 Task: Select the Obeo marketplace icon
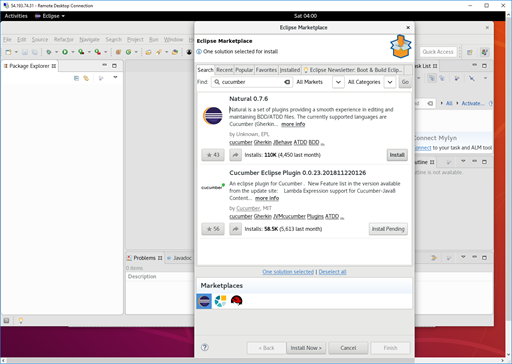click(x=220, y=301)
